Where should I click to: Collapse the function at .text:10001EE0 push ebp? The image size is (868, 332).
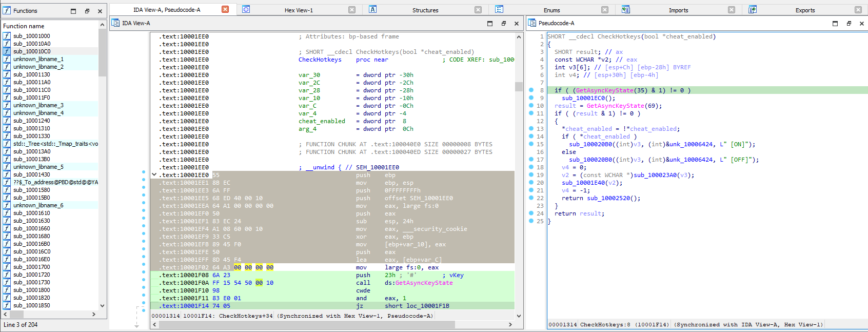click(154, 175)
